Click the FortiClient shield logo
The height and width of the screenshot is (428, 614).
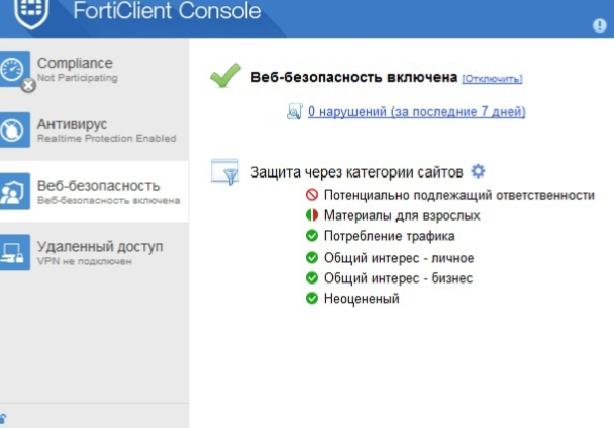(x=31, y=12)
